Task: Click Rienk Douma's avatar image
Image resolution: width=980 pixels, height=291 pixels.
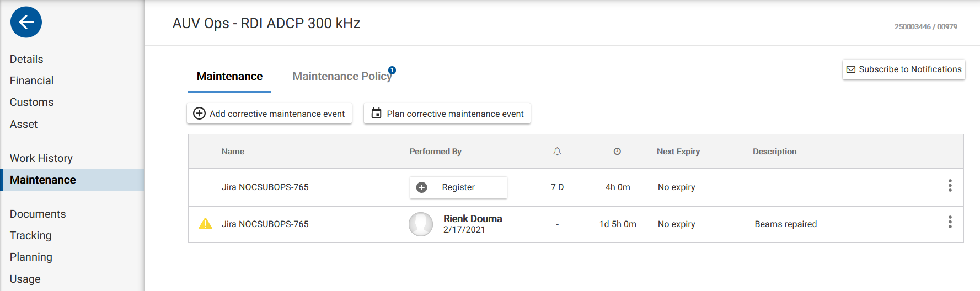Action: click(421, 224)
